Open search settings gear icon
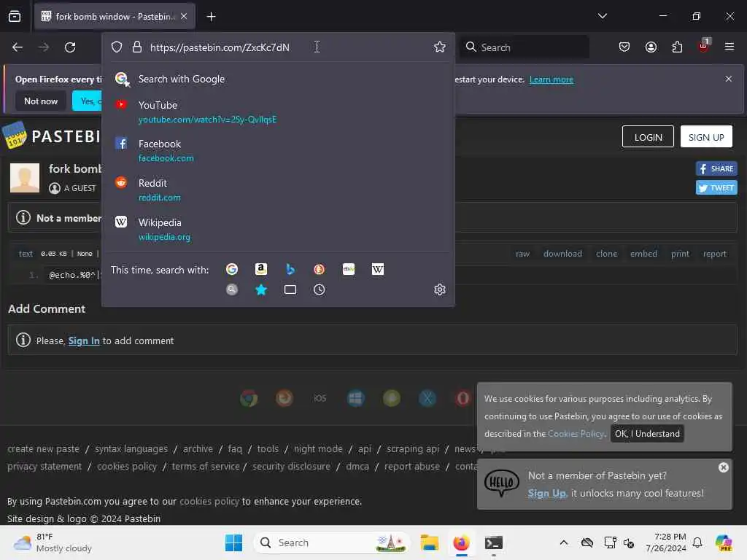The width and height of the screenshot is (747, 560). pyautogui.click(x=439, y=289)
